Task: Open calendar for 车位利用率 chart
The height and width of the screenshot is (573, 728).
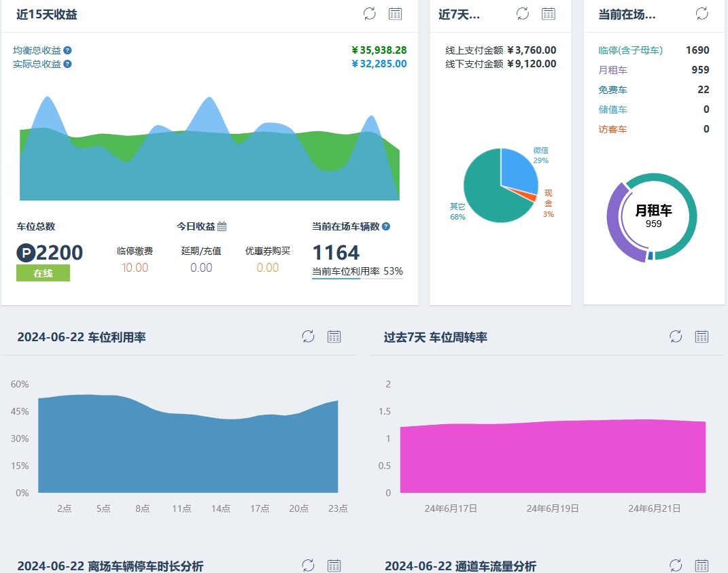Action: (334, 336)
